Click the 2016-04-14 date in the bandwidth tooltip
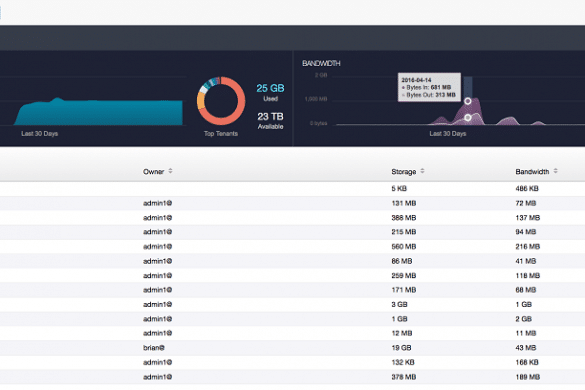This screenshot has height=390, width=585. 416,80
